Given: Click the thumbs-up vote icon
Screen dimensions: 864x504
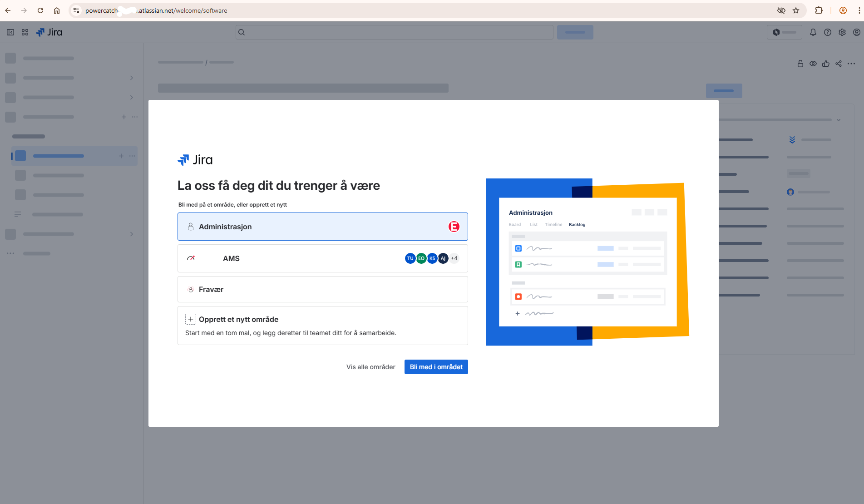Looking at the screenshot, I should [x=826, y=64].
